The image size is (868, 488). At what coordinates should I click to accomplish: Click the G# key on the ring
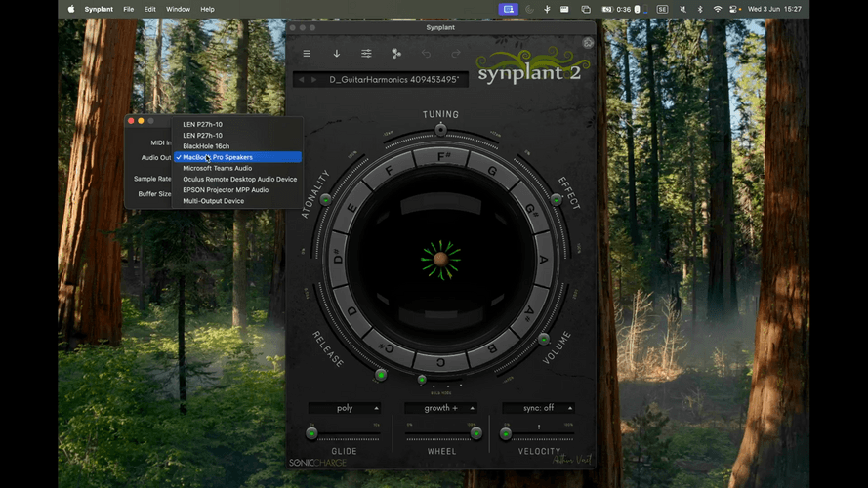point(531,209)
